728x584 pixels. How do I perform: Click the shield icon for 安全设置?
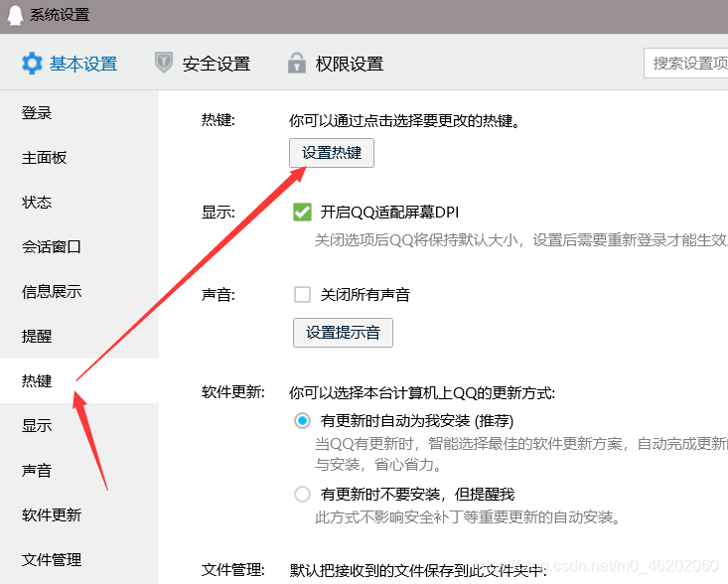[x=164, y=63]
